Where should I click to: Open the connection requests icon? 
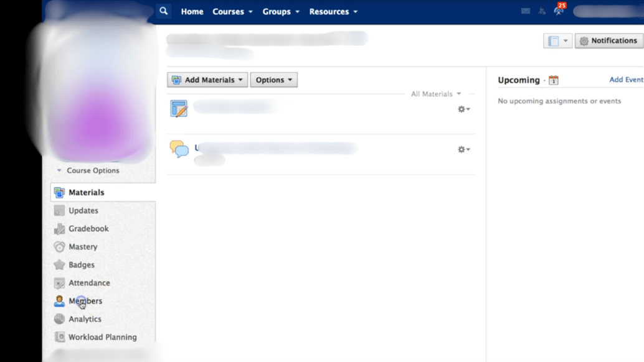click(542, 11)
